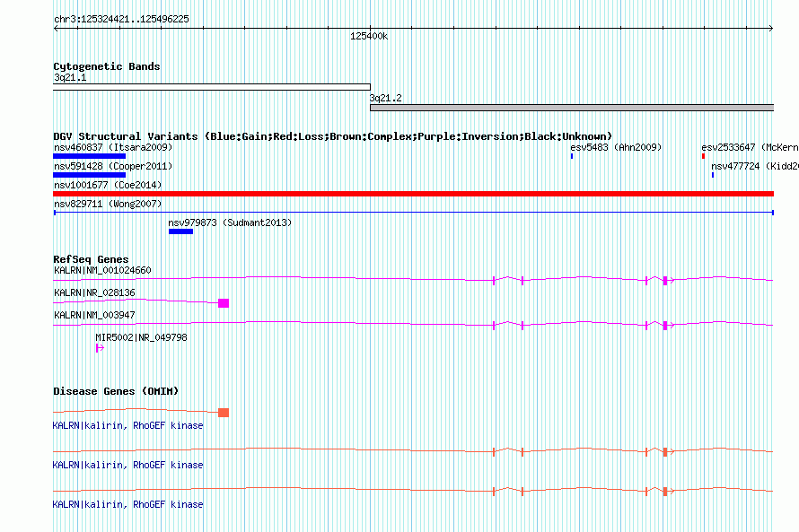Click the MIR5002|NR_049798 label
Viewport: 799px width, 532px height.
[x=141, y=337]
